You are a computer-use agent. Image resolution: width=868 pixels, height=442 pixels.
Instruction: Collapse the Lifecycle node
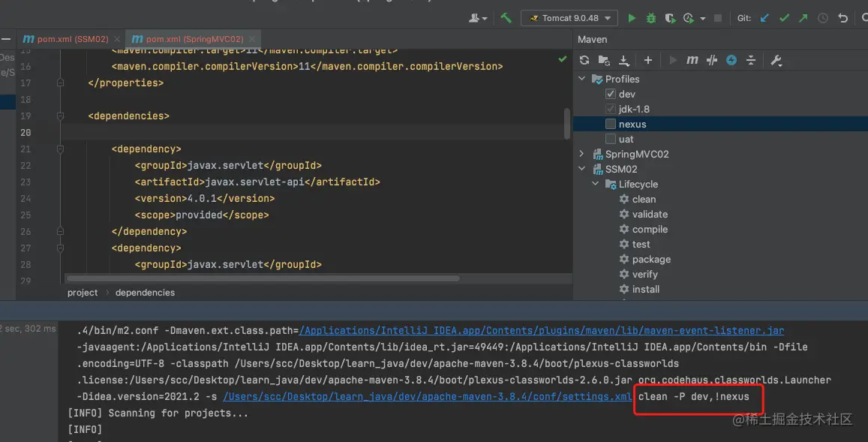(596, 184)
